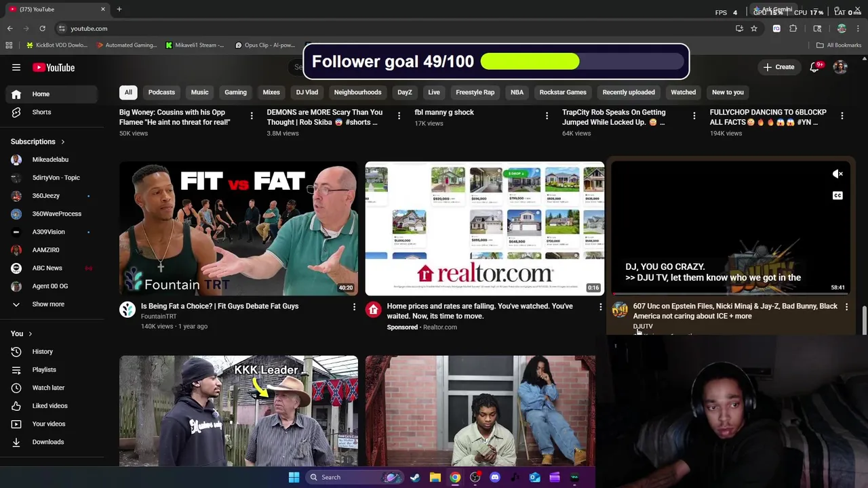Viewport: 868px width, 488px height.
Task: Open the Chrome apps grid
Action: (9, 45)
